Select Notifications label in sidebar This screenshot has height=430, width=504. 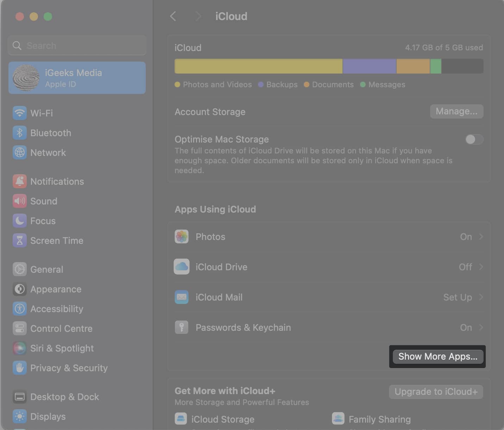click(x=57, y=182)
